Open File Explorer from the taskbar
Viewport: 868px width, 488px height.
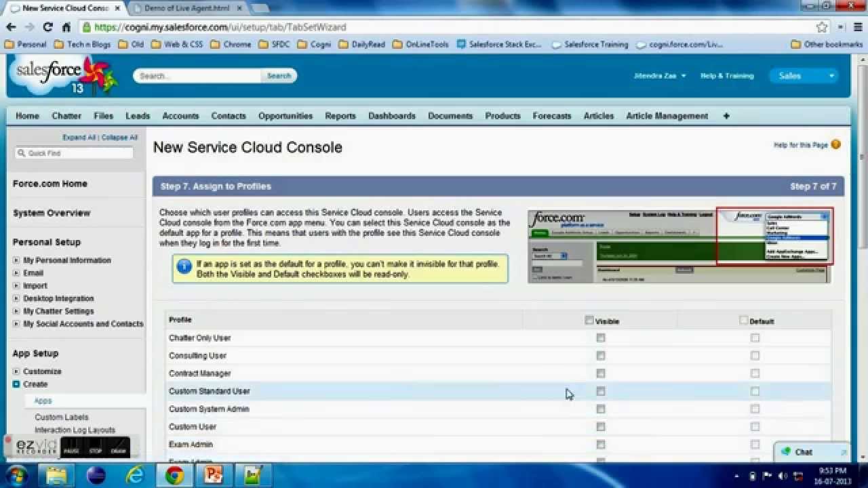56,475
